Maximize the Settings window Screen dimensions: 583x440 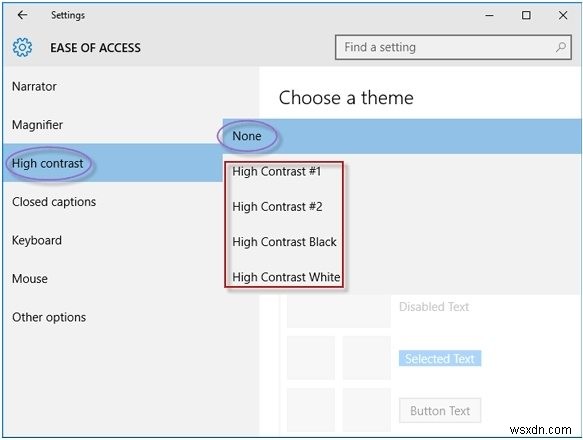[526, 15]
